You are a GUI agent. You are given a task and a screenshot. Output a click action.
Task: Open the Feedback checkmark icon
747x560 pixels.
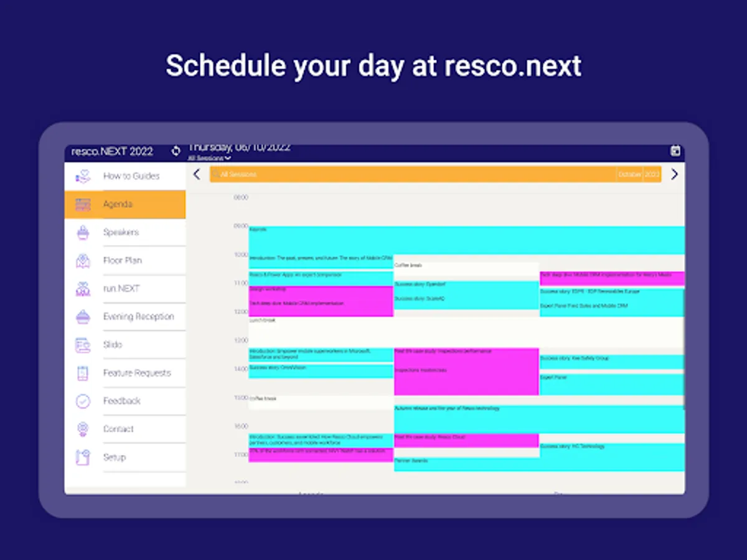[x=83, y=401]
